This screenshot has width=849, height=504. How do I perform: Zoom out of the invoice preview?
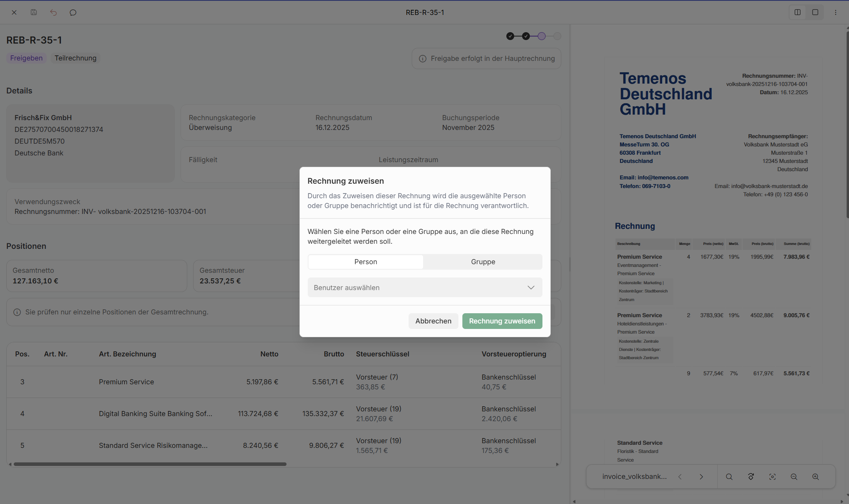[x=794, y=477]
